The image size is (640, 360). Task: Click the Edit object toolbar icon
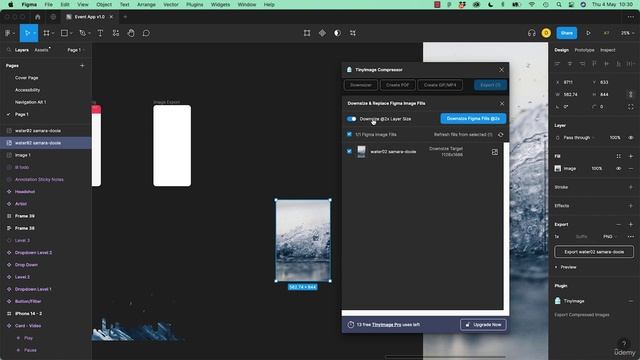(307, 33)
